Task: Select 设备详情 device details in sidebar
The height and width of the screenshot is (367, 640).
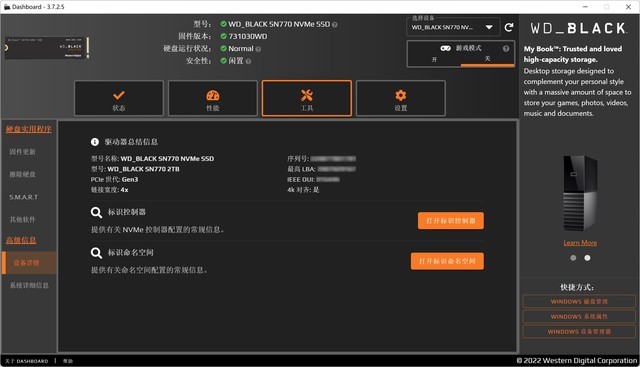Action: pos(29,263)
